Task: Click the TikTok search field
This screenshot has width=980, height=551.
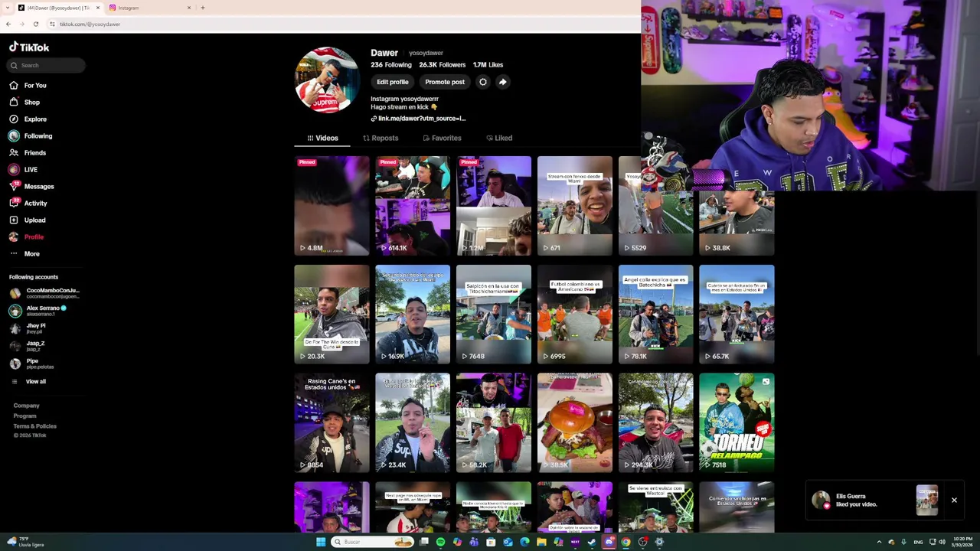Action: point(46,65)
